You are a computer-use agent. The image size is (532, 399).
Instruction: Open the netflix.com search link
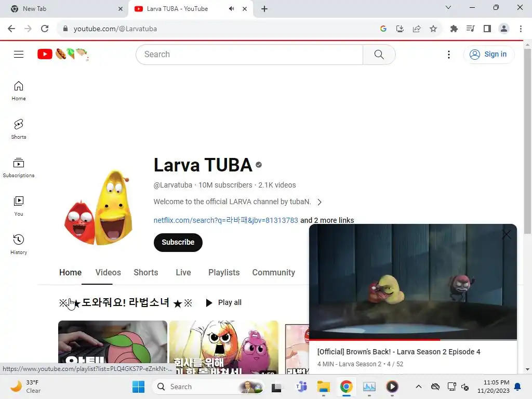(x=225, y=220)
